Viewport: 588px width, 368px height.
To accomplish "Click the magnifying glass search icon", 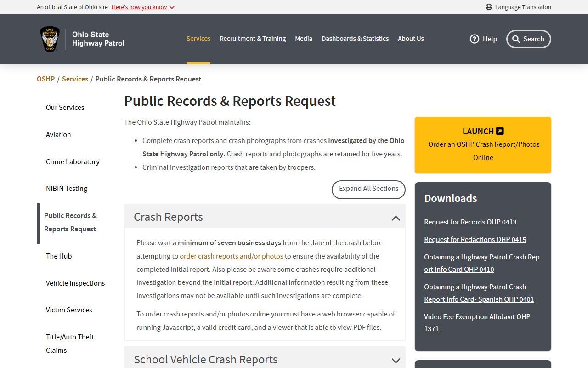I will point(516,39).
